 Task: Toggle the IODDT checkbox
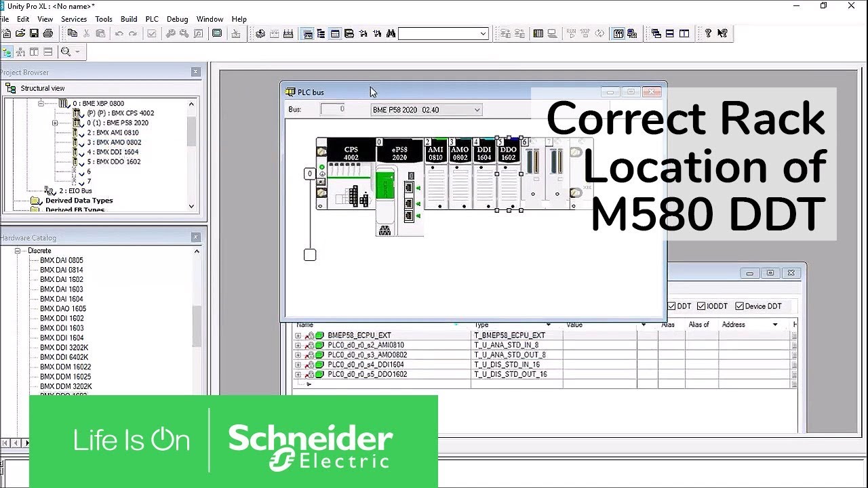click(701, 306)
